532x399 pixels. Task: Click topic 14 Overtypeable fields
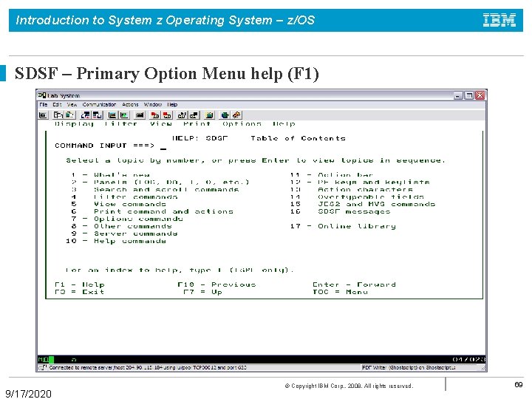[x=357, y=197]
